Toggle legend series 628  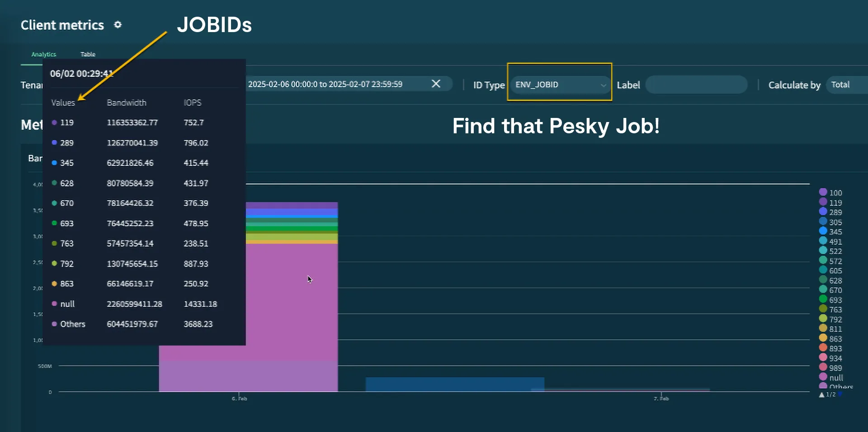pyautogui.click(x=830, y=280)
